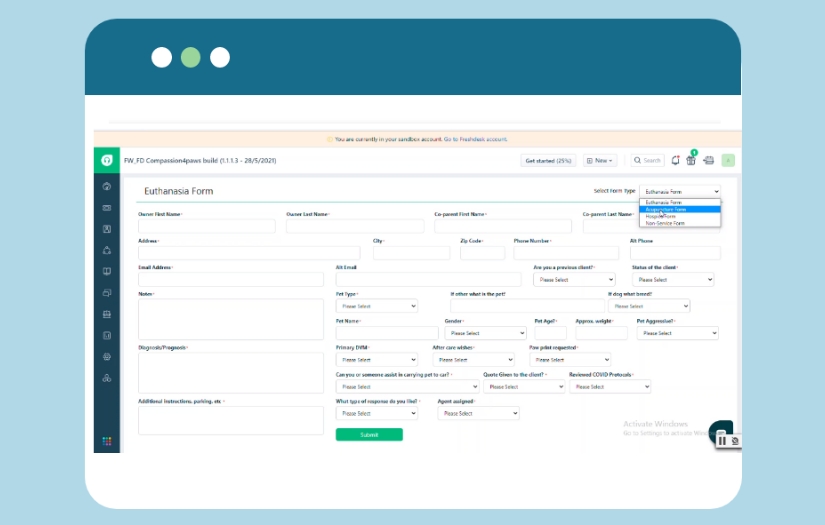Click the green user avatar icon

point(728,160)
